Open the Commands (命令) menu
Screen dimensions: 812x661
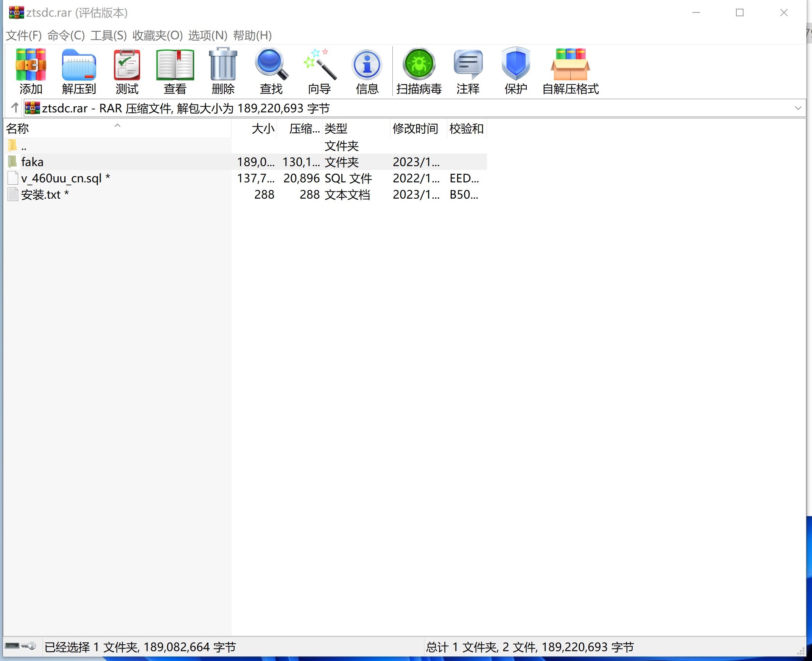66,36
